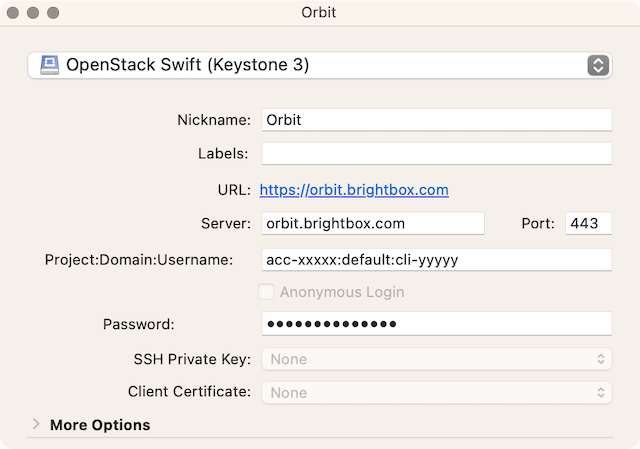Viewport: 640px width, 449px height.
Task: Click the URL: label
Action: pyautogui.click(x=234, y=190)
